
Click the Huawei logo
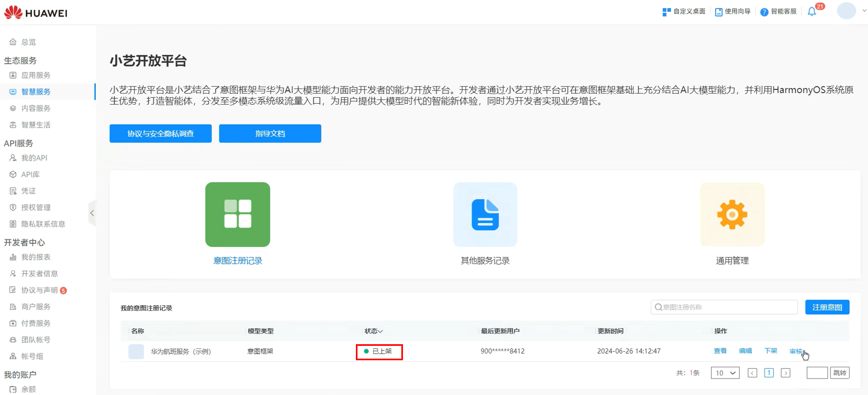click(x=36, y=13)
